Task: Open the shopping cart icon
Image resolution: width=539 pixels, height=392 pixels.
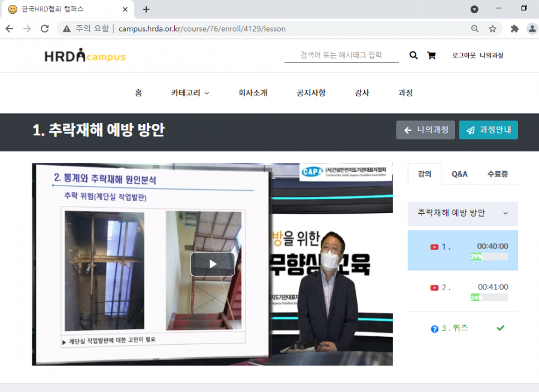Action: coord(431,55)
